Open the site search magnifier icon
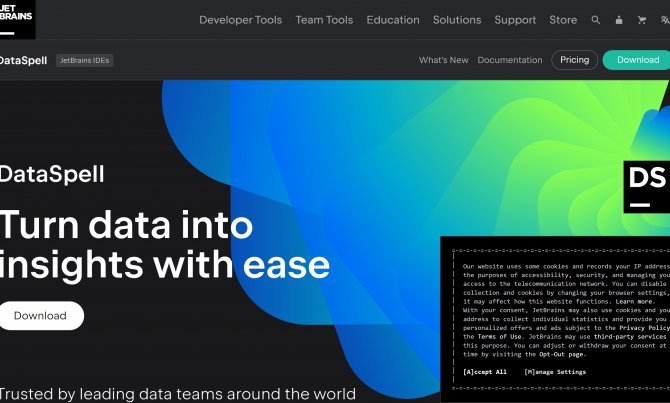670x403 pixels. (596, 20)
